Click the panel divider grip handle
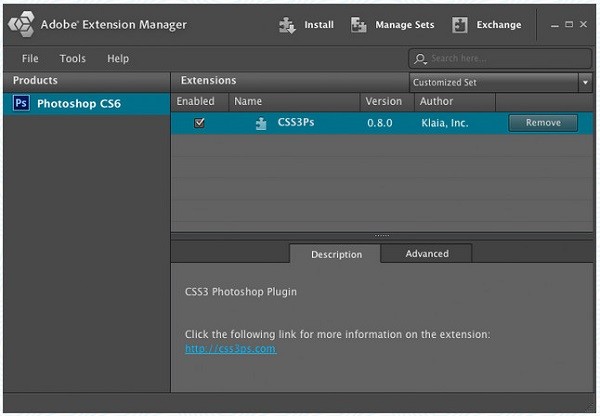Image resolution: width=600 pixels, height=416 pixels. [381, 236]
